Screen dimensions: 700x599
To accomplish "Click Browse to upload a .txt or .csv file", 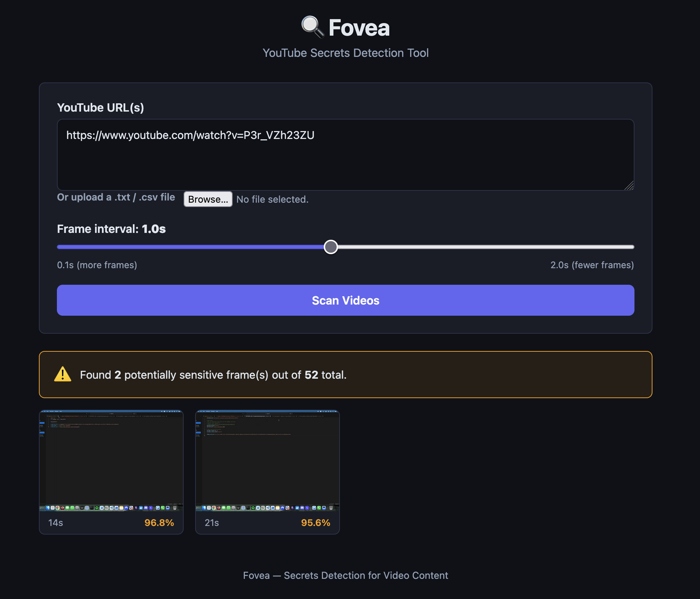I will point(208,199).
